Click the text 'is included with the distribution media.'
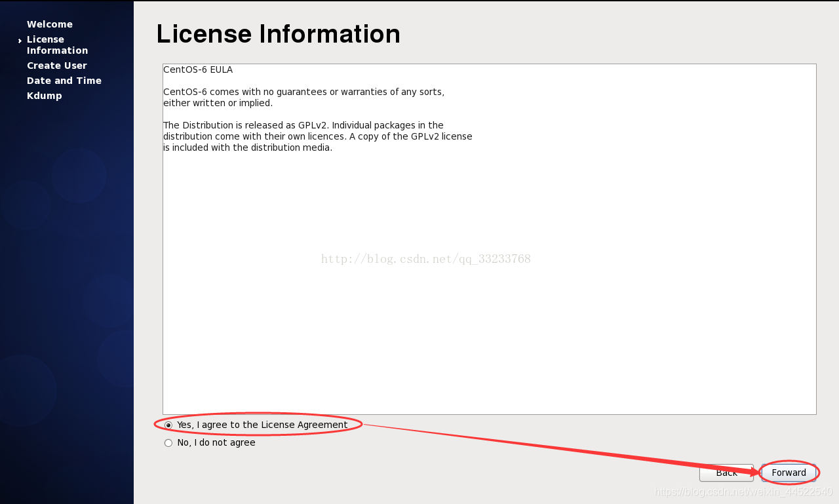839x504 pixels. click(248, 147)
